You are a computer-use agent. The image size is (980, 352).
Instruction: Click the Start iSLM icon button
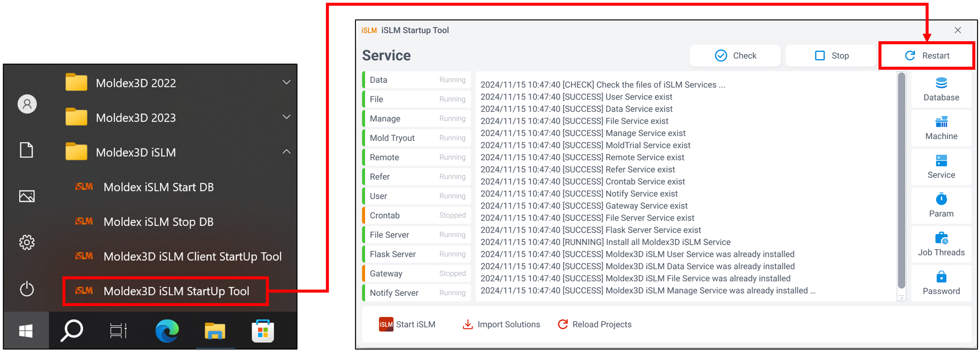[386, 324]
